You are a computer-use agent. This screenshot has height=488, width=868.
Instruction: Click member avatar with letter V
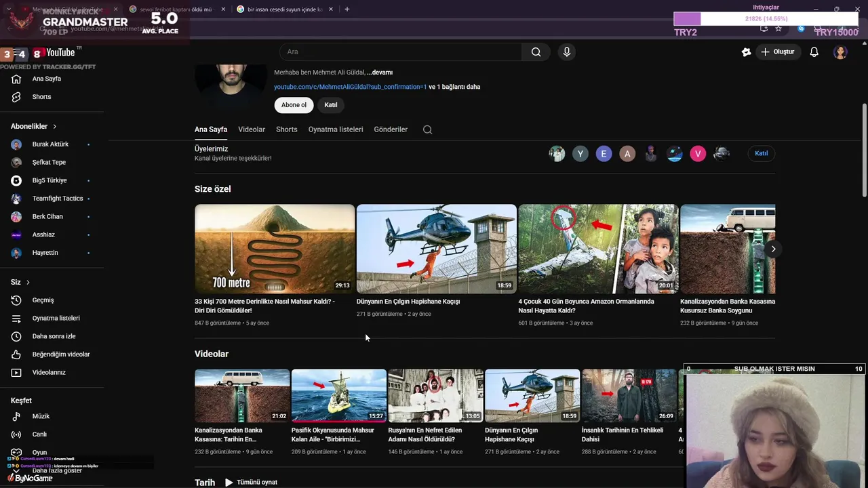698,154
